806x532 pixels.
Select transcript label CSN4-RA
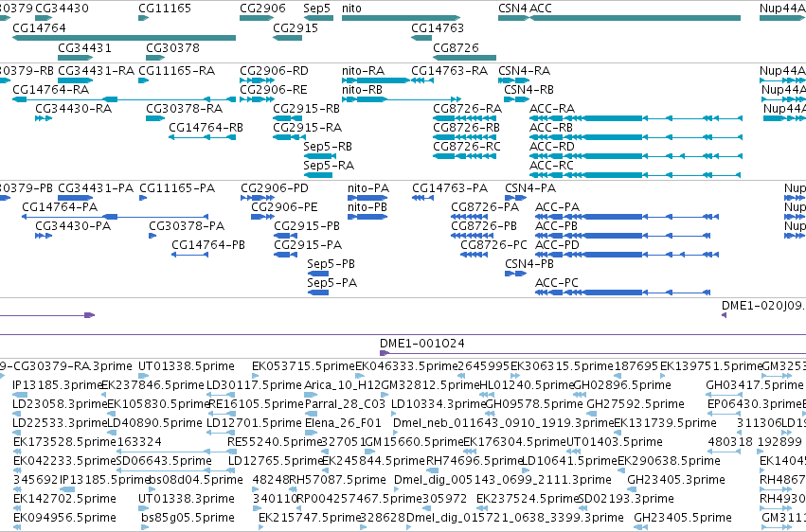click(525, 70)
